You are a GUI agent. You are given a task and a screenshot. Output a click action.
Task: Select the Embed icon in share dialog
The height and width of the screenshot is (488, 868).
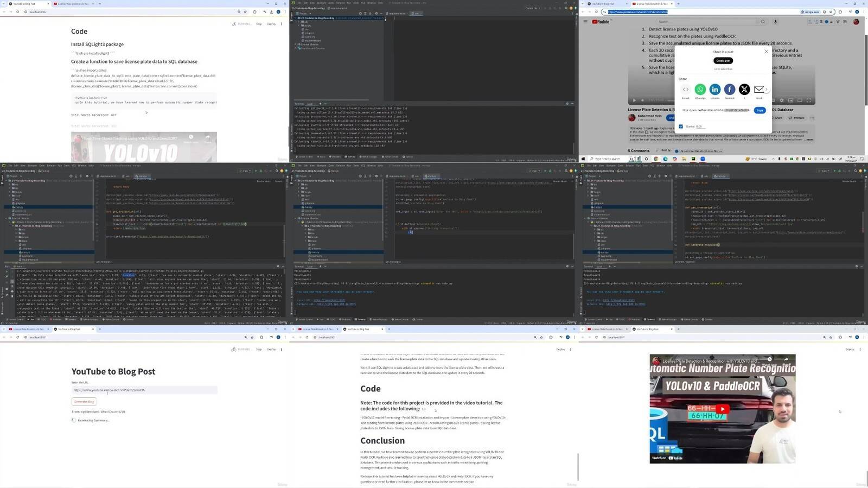pyautogui.click(x=686, y=90)
